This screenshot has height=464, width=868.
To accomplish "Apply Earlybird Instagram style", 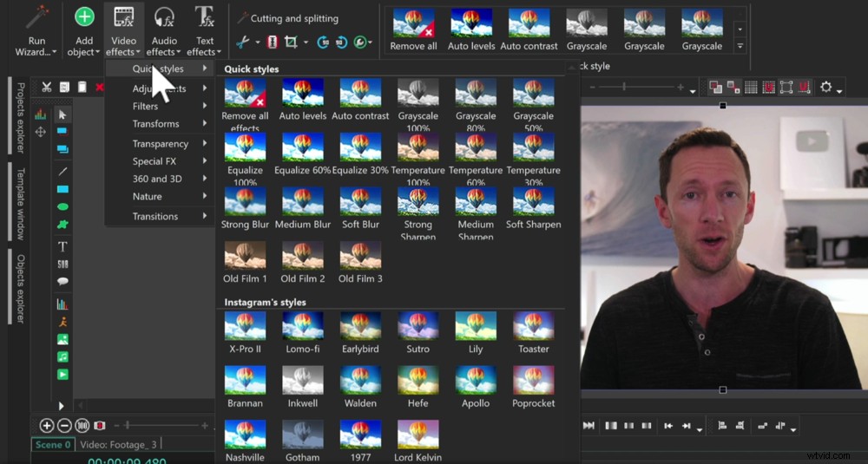I will coord(360,332).
